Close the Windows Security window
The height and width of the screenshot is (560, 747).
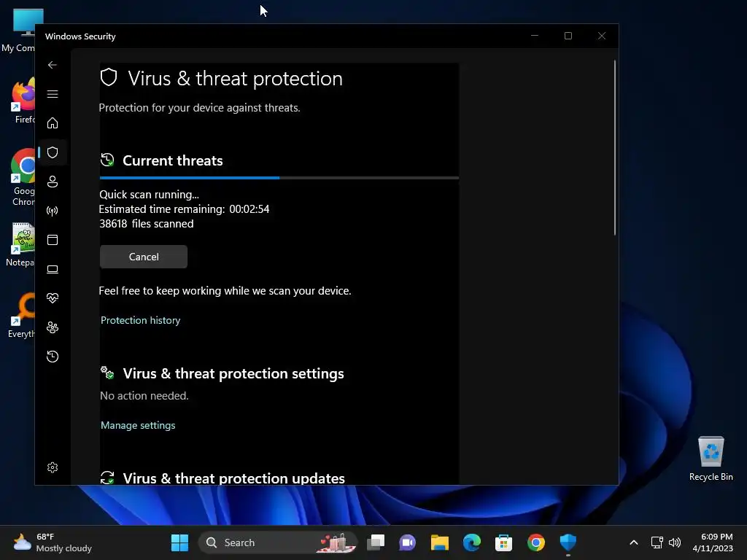tap(602, 36)
